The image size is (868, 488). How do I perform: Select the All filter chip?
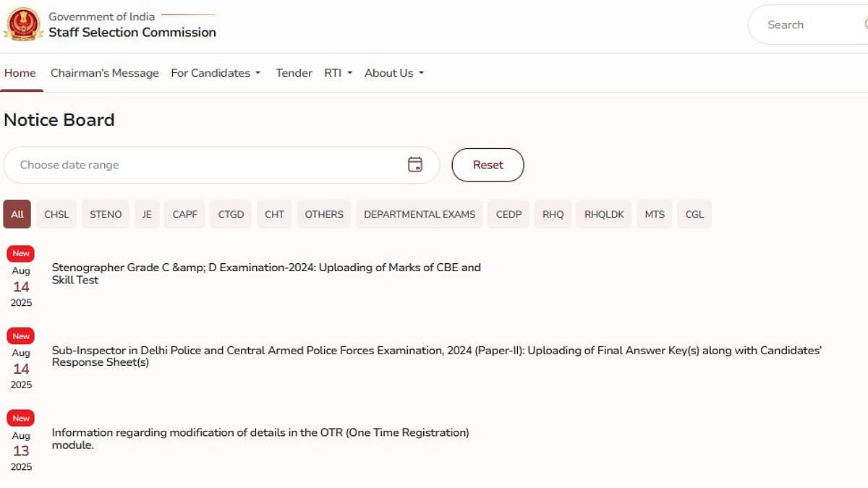point(17,214)
